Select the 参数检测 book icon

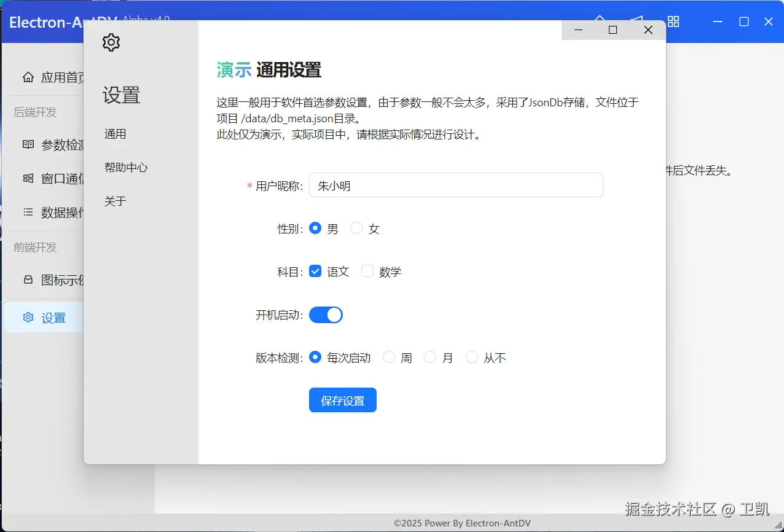[x=28, y=144]
